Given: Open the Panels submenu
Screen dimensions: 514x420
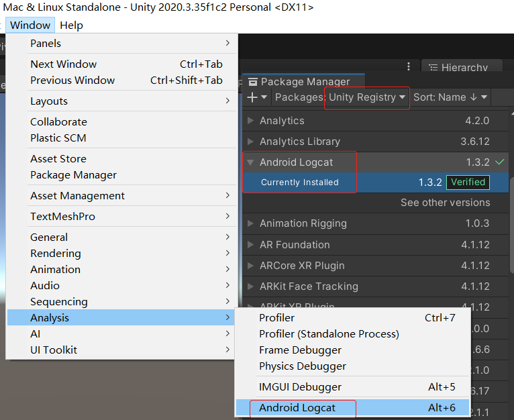Looking at the screenshot, I should [46, 44].
